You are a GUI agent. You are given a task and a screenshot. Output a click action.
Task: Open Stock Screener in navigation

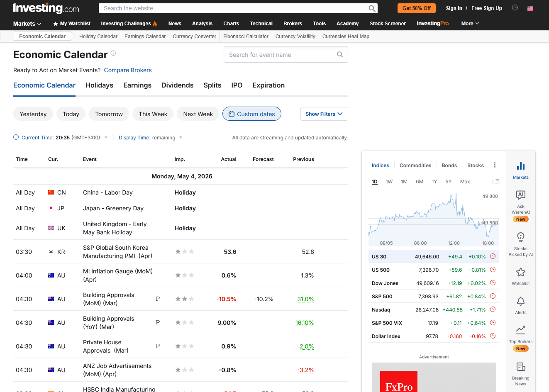pyautogui.click(x=388, y=24)
